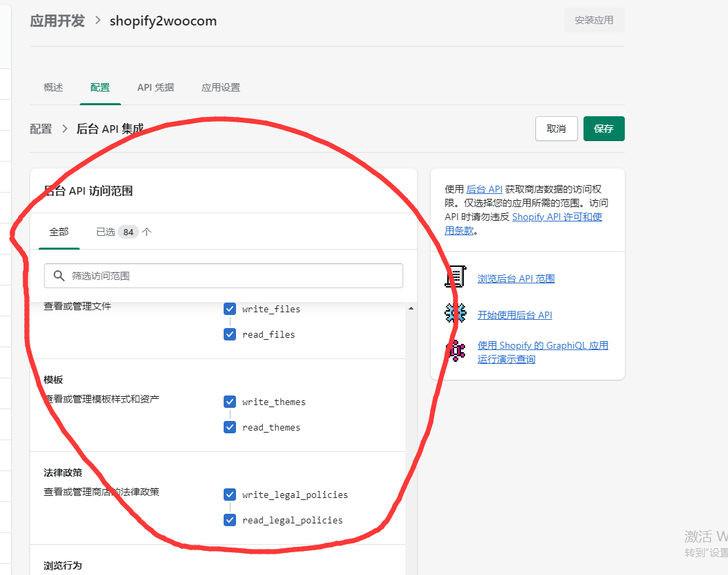Screen dimensions: 728x575
Task: Open the 概述 tab
Action: tap(54, 87)
